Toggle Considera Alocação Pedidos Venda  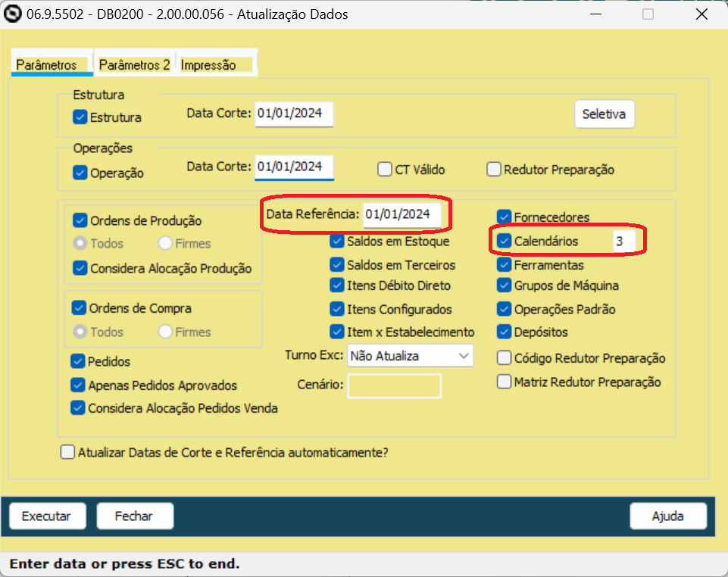[77, 407]
